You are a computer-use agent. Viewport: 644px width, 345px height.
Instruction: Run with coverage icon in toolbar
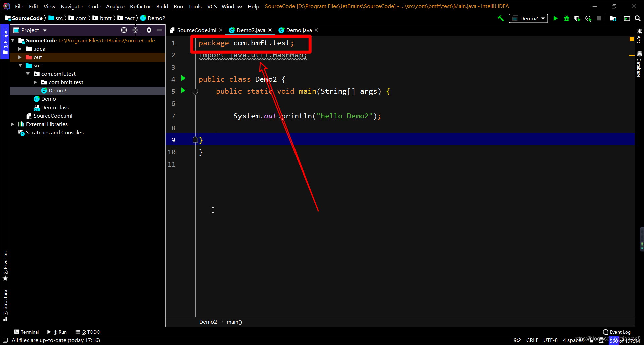[x=577, y=18]
